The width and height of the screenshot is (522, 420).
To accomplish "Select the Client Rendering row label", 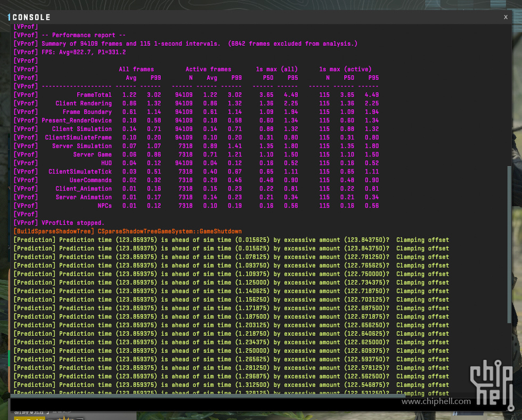I will 84,103.
